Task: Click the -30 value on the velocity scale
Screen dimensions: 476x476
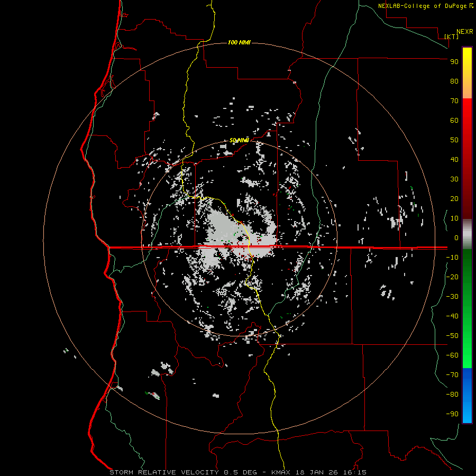Action: tap(452, 297)
